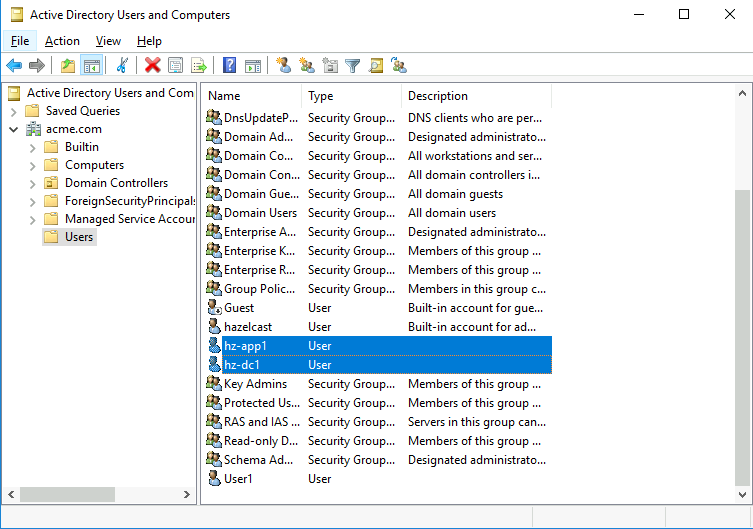The height and width of the screenshot is (529, 753).
Task: Expand the Saved Queries node
Action: (14, 111)
